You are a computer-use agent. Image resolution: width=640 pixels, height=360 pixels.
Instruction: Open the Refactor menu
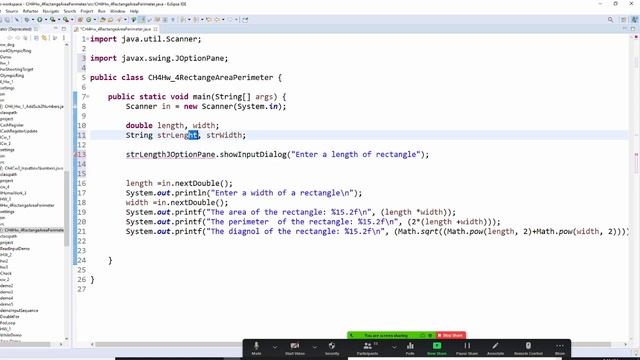click(31, 11)
